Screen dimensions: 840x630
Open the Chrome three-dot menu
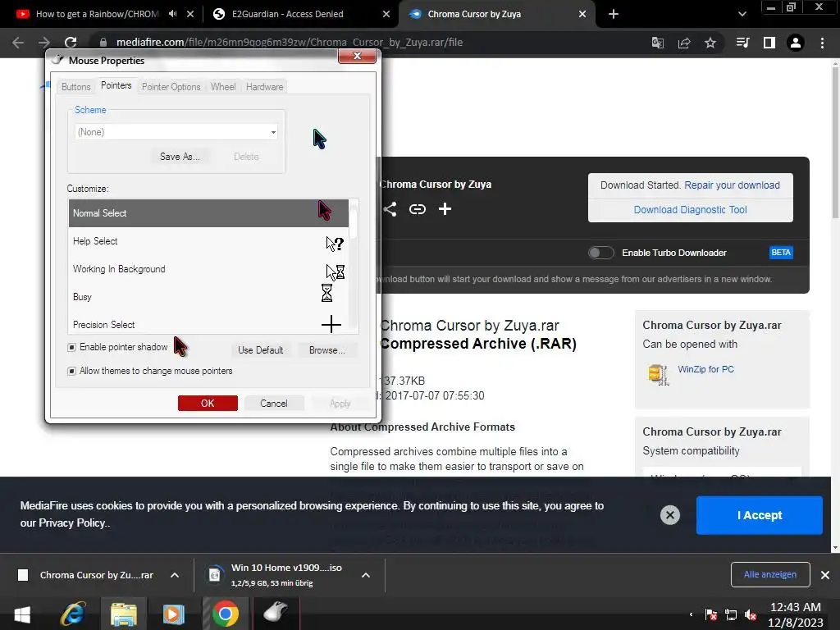tap(822, 43)
